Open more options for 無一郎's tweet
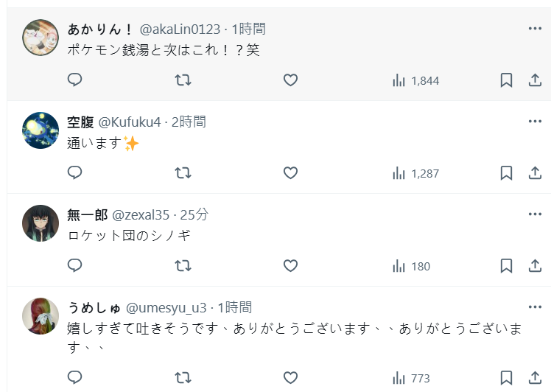This screenshot has width=551, height=392. pyautogui.click(x=535, y=214)
